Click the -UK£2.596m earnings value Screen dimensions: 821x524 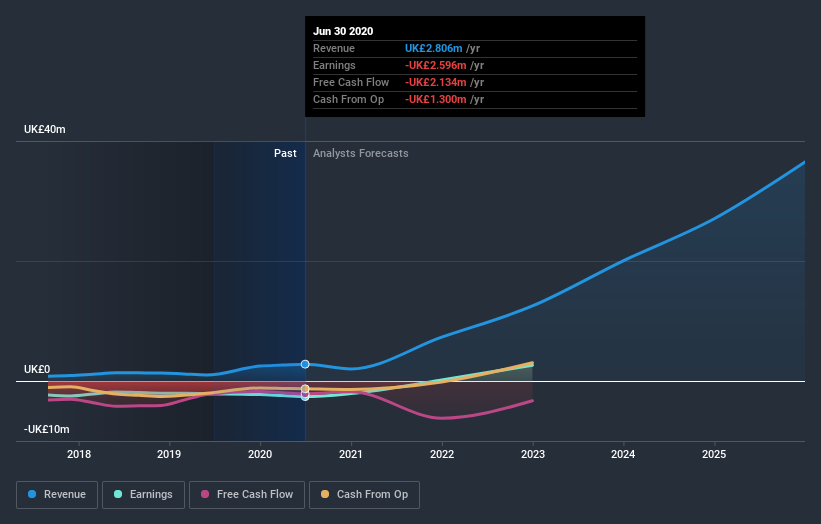(x=436, y=65)
